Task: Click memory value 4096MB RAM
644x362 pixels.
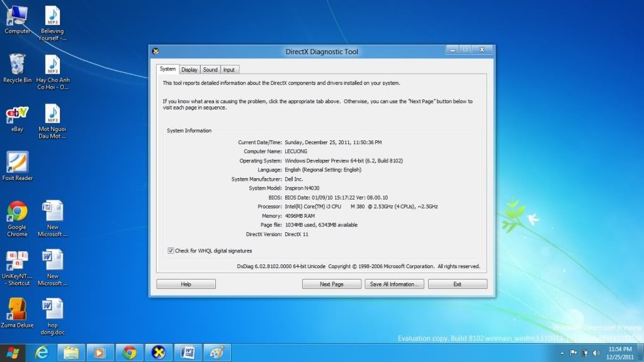Action: [x=300, y=216]
